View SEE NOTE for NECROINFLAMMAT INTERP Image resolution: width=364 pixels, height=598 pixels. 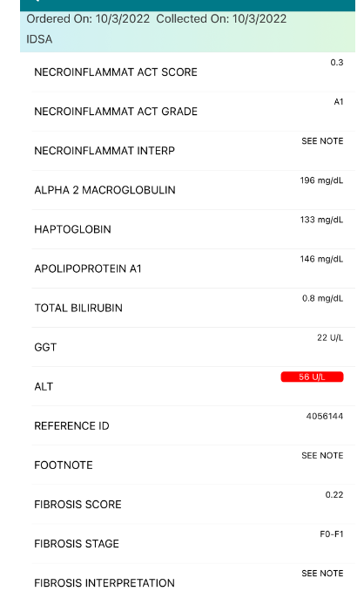(322, 141)
